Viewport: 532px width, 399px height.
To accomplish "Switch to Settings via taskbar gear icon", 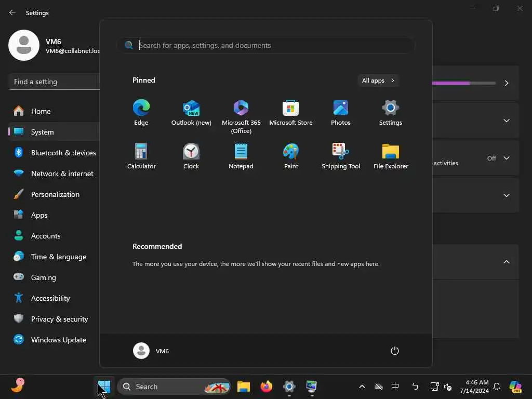I will pos(289,387).
